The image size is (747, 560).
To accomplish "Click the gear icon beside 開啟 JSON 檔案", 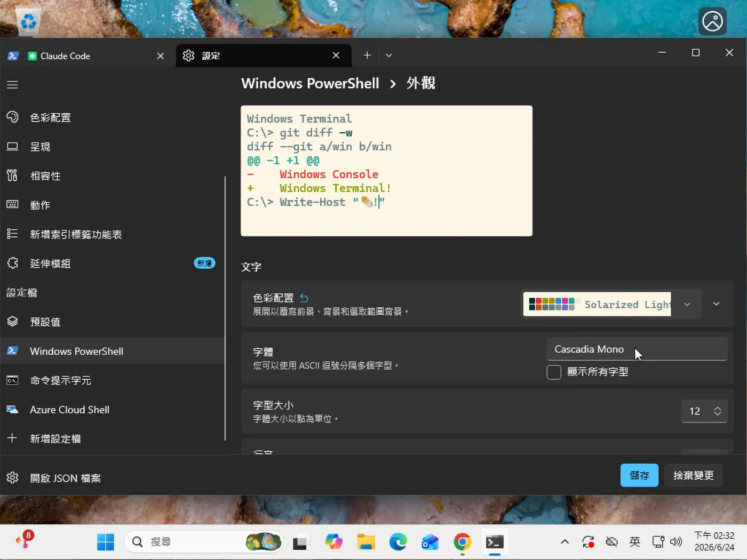I will coord(12,478).
